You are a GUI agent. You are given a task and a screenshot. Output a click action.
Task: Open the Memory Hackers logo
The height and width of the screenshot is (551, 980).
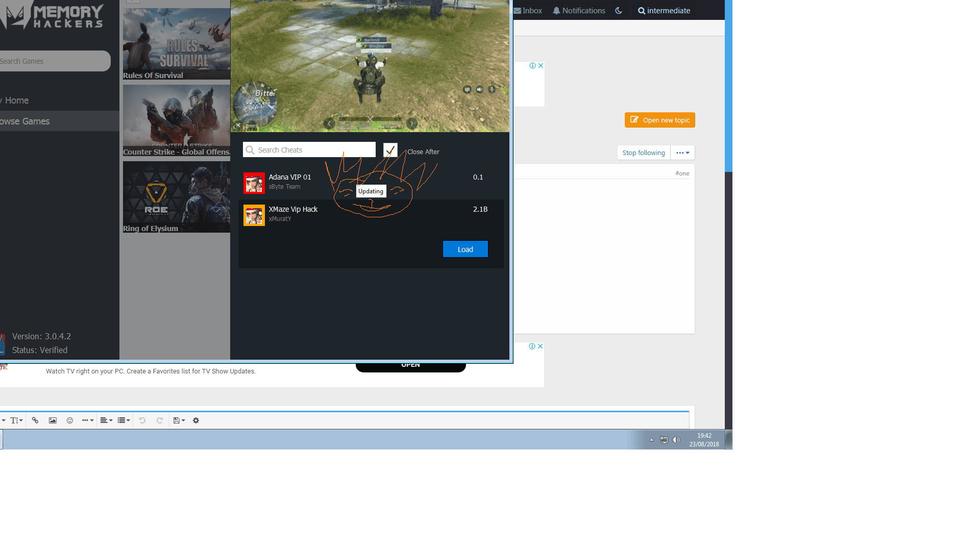pyautogui.click(x=51, y=16)
